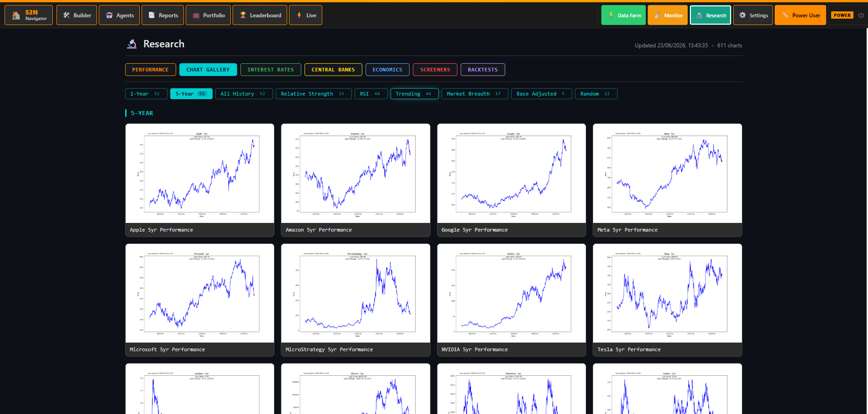
Task: Select the 5-Year chart filter
Action: pos(191,94)
